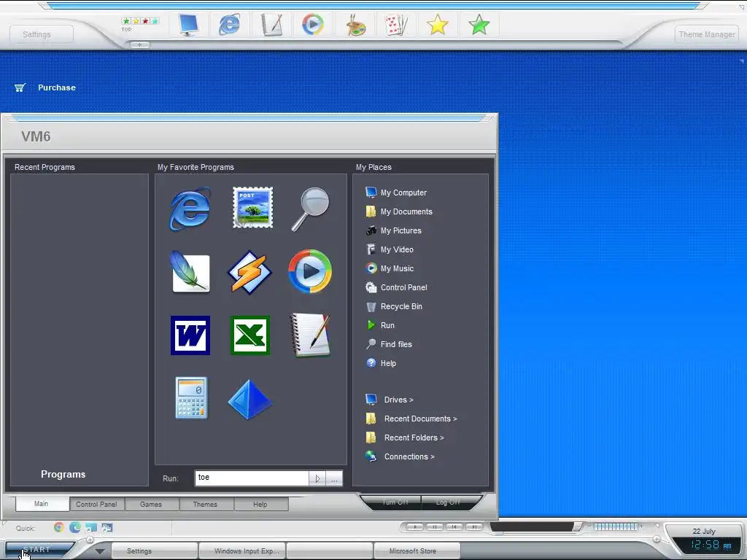Viewport: 747px width, 560px height.
Task: Open Microsoft Word from favorite programs
Action: pyautogui.click(x=190, y=335)
